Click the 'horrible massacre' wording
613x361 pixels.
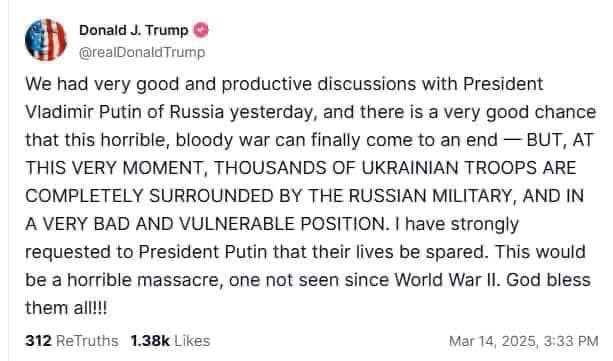pyautogui.click(x=143, y=280)
